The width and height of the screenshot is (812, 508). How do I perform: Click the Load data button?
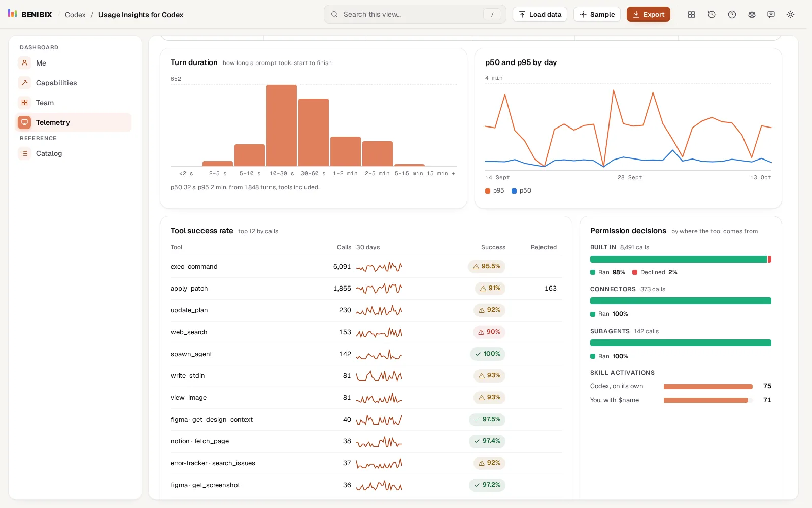(x=540, y=14)
